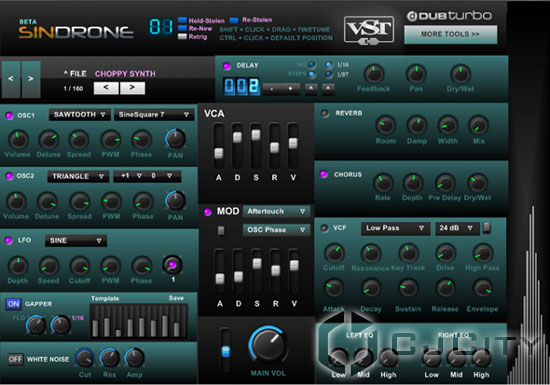The image size is (550, 385).
Task: Select the Retrig voice mode
Action: tap(182, 36)
